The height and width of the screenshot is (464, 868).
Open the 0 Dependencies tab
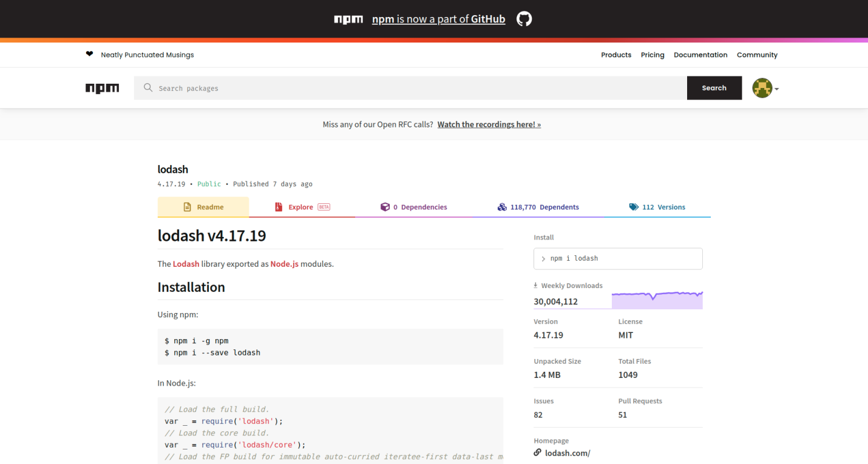click(x=414, y=207)
